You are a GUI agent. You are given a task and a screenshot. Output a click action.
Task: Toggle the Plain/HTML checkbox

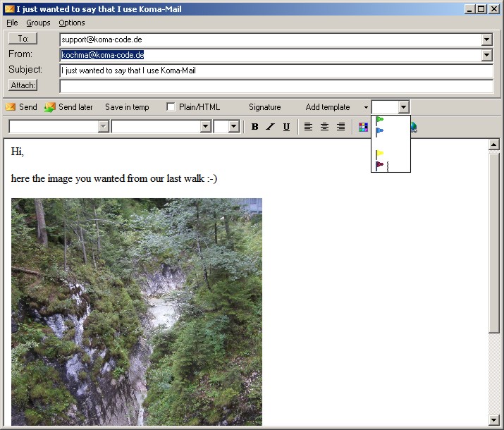point(171,106)
